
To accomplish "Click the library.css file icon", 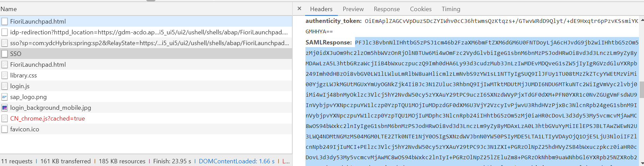I will point(4,75).
